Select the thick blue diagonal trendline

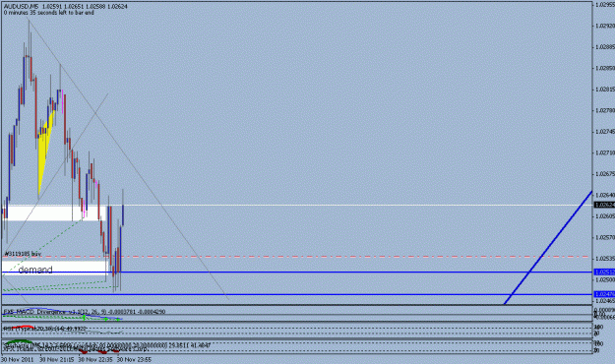click(548, 248)
